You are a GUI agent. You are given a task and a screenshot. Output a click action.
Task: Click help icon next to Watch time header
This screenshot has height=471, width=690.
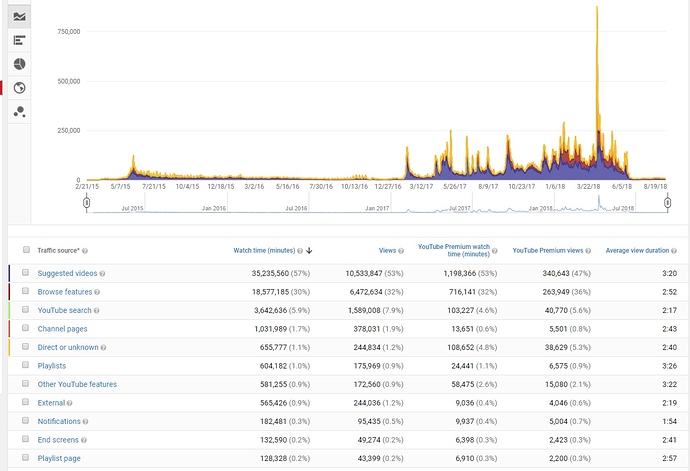coord(300,251)
